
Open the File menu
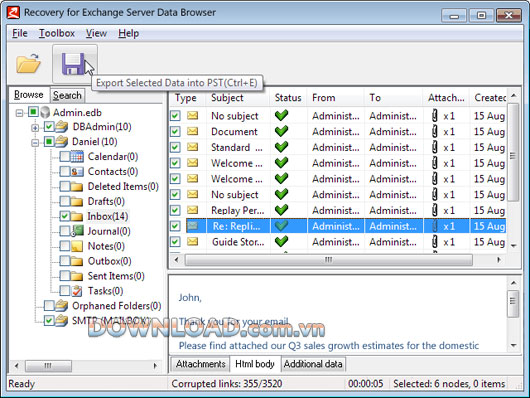pos(20,33)
